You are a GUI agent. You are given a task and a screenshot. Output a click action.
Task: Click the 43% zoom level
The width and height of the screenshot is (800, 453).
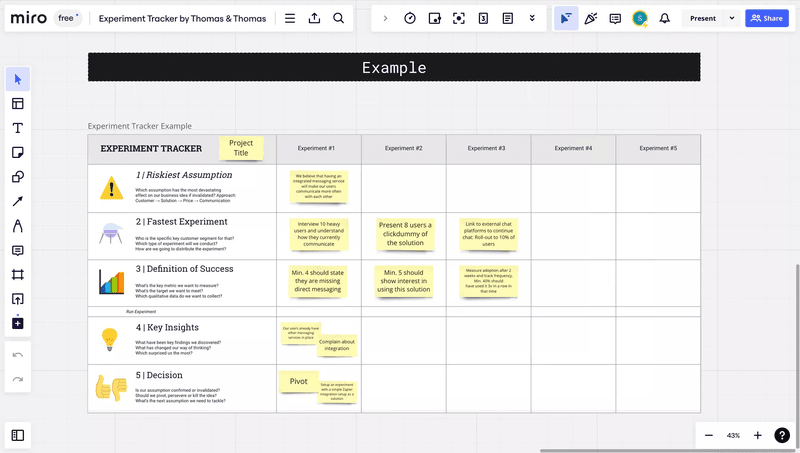pos(733,436)
